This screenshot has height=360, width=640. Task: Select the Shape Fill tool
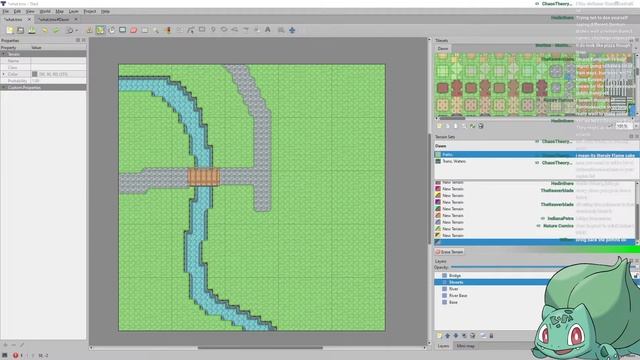tap(122, 30)
